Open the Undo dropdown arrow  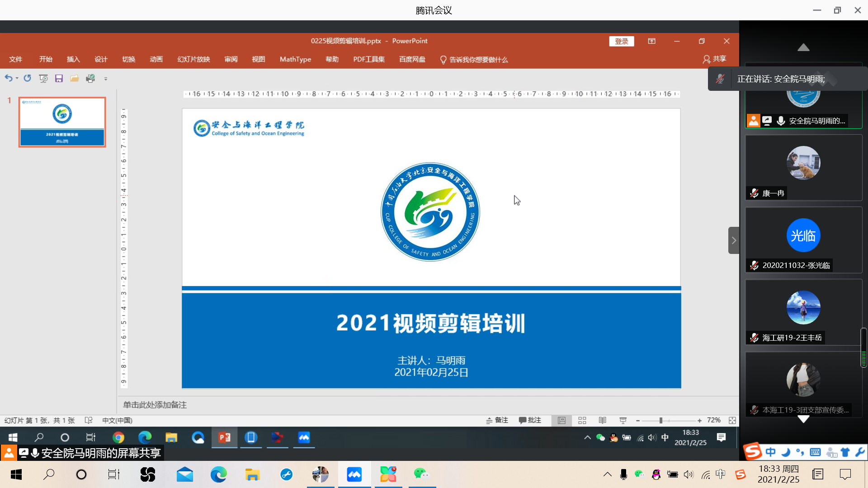pos(17,78)
